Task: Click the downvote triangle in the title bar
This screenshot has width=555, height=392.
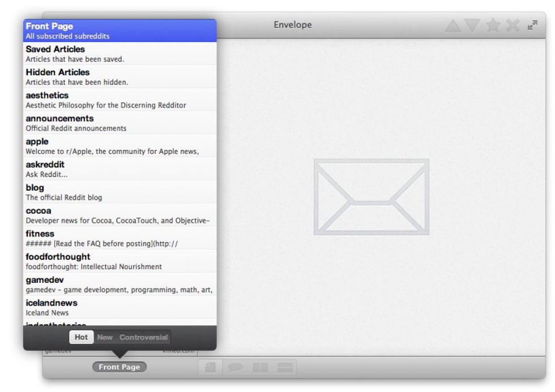Action: pos(473,26)
